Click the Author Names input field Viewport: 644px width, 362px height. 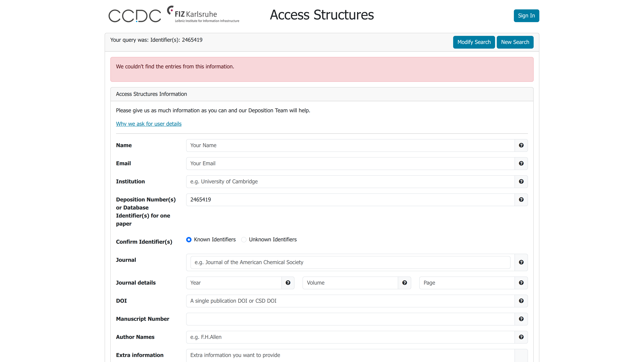point(350,337)
